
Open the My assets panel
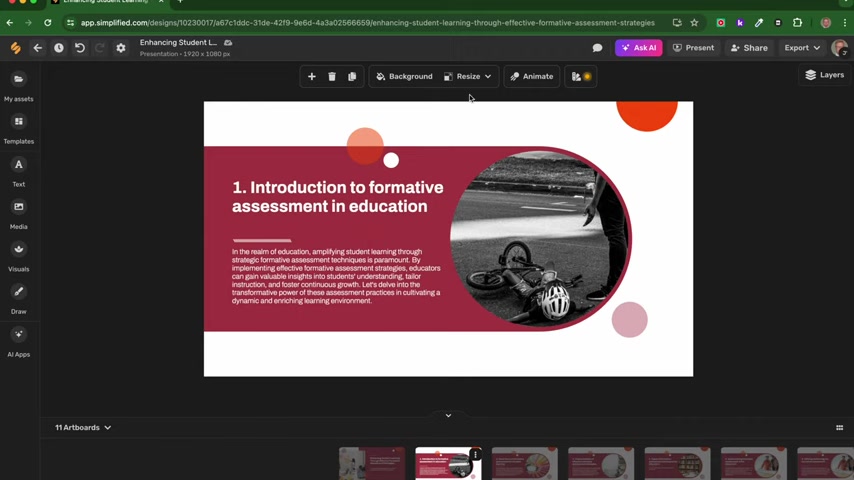18,85
